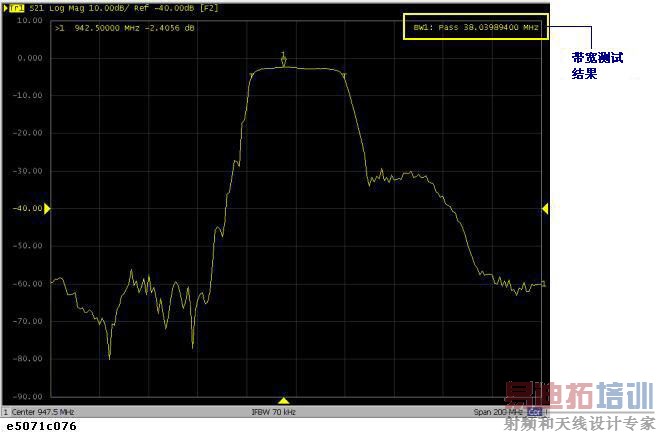This screenshot has height=433, width=658.
Task: Click the -50.00 Y-axis label
Action: click(28, 246)
